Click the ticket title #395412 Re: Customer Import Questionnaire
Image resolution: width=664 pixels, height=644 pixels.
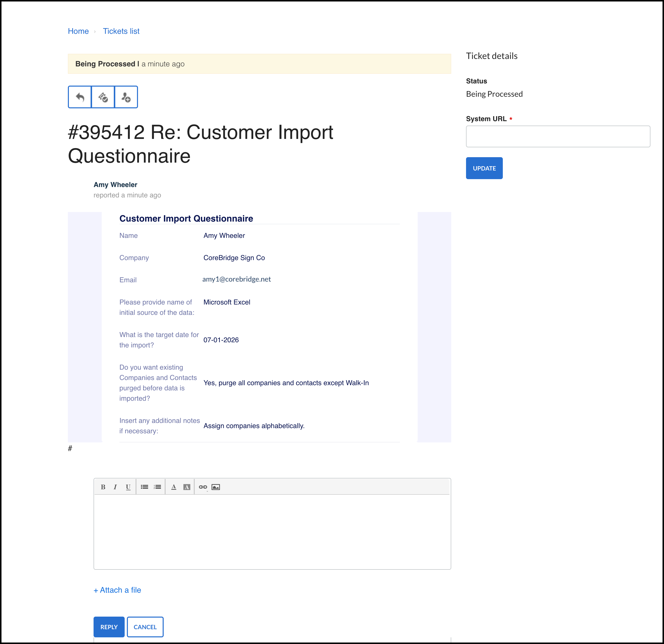coord(200,144)
